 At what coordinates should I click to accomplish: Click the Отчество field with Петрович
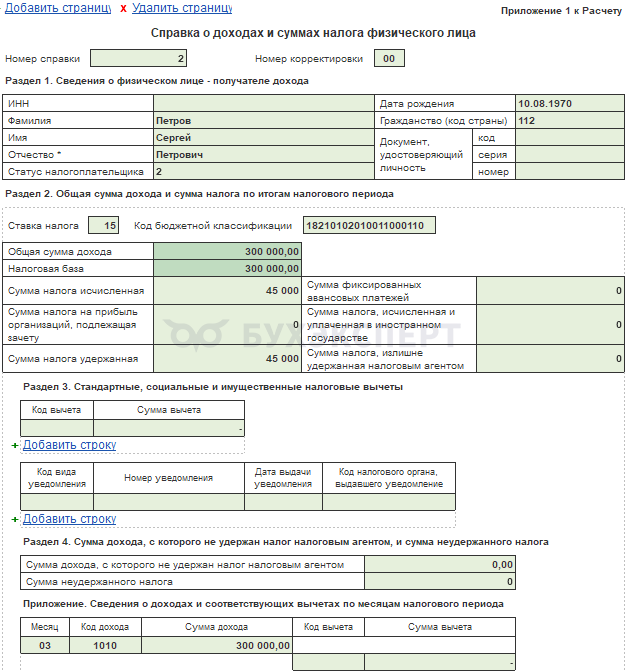264,154
